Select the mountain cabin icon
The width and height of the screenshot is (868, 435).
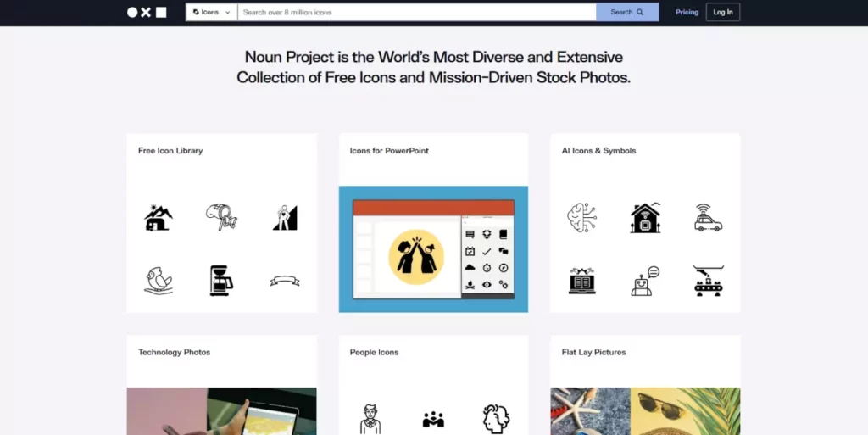(159, 217)
